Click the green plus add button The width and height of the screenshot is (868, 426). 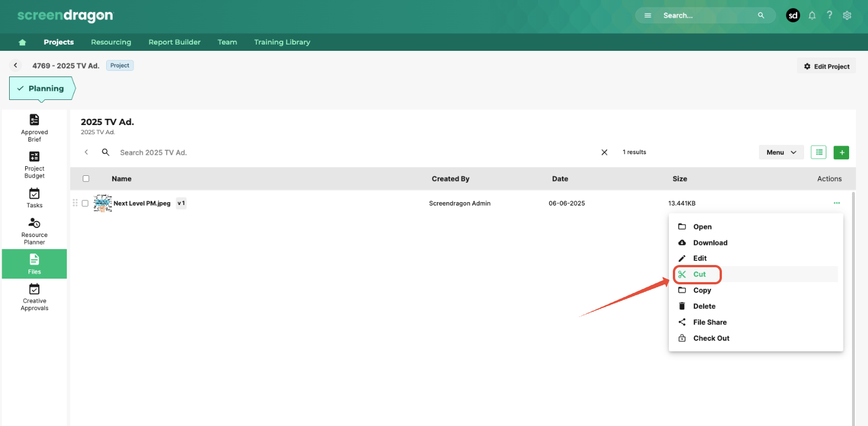[x=841, y=152]
